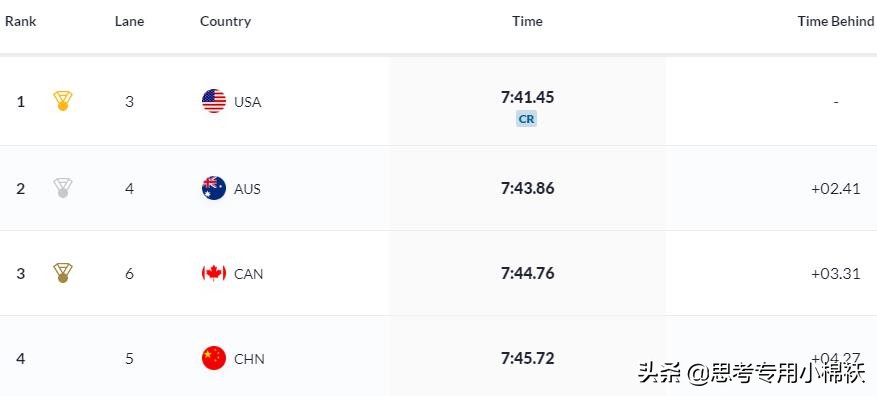Click the CR record badge
877x396 pixels.
pyautogui.click(x=526, y=119)
